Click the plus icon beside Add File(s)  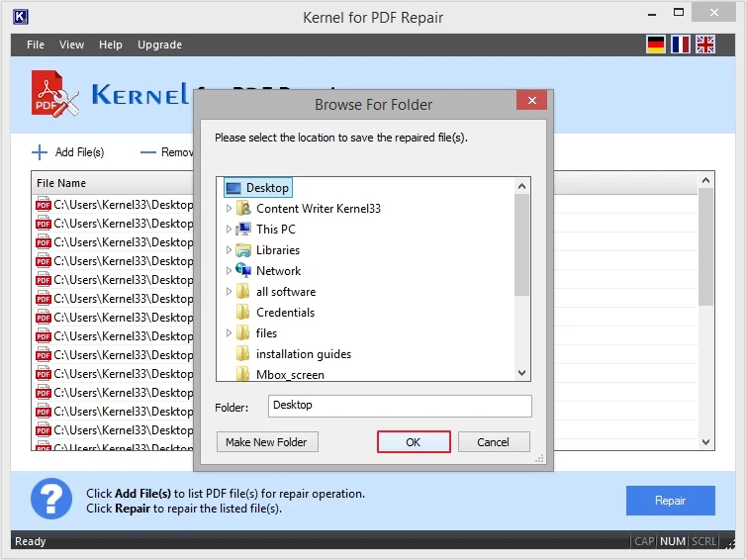[40, 152]
